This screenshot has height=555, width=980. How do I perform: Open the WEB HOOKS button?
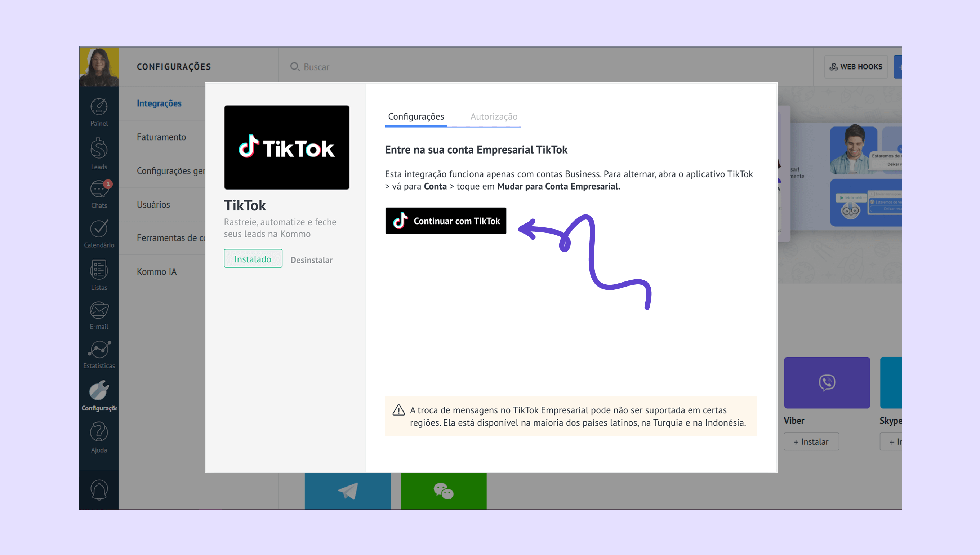point(856,67)
